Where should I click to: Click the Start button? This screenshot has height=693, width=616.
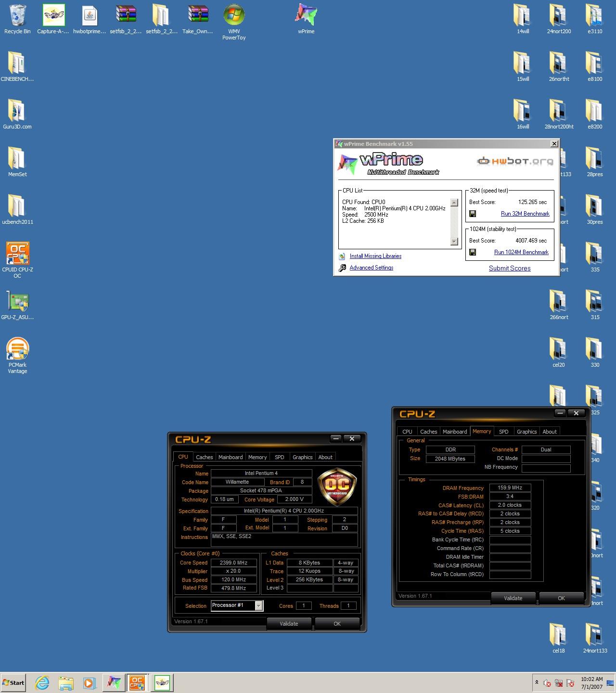point(13,682)
